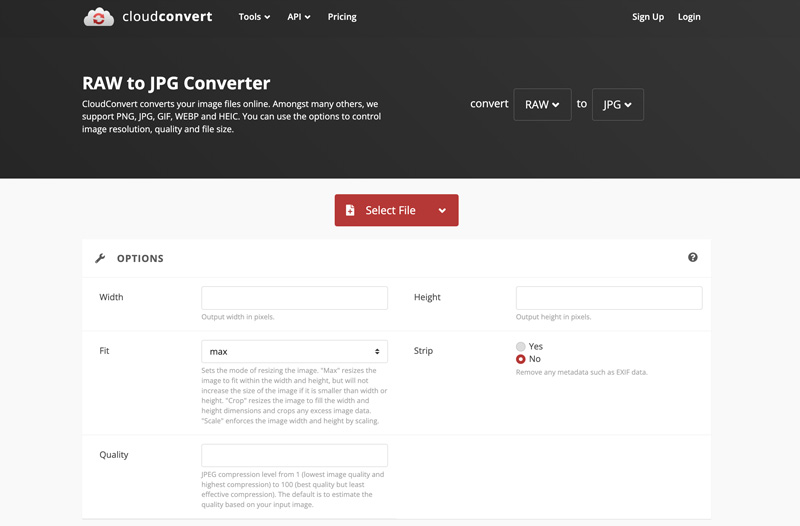Go to the Pricing page
The image size is (800, 526).
[x=342, y=17]
